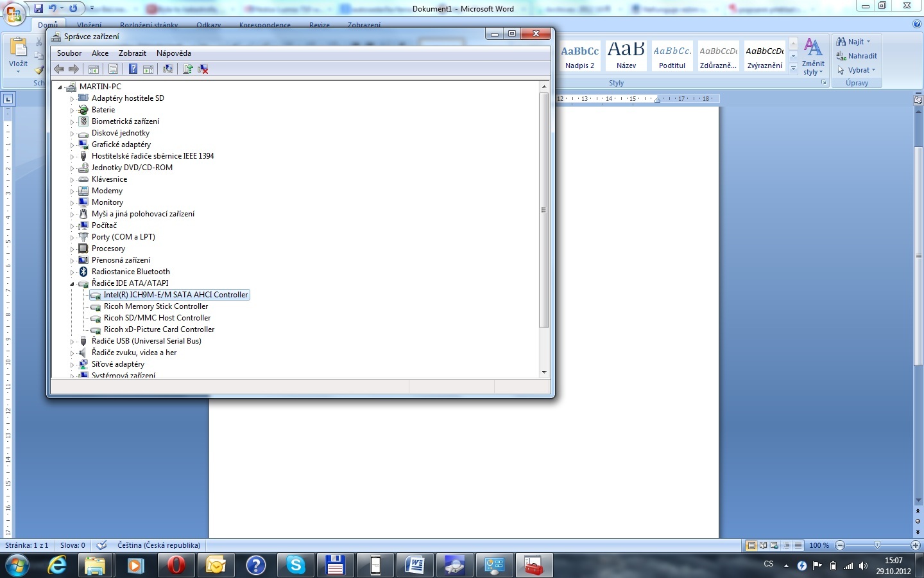The image size is (924, 578).
Task: Click the Word Office button
Action: (x=14, y=13)
